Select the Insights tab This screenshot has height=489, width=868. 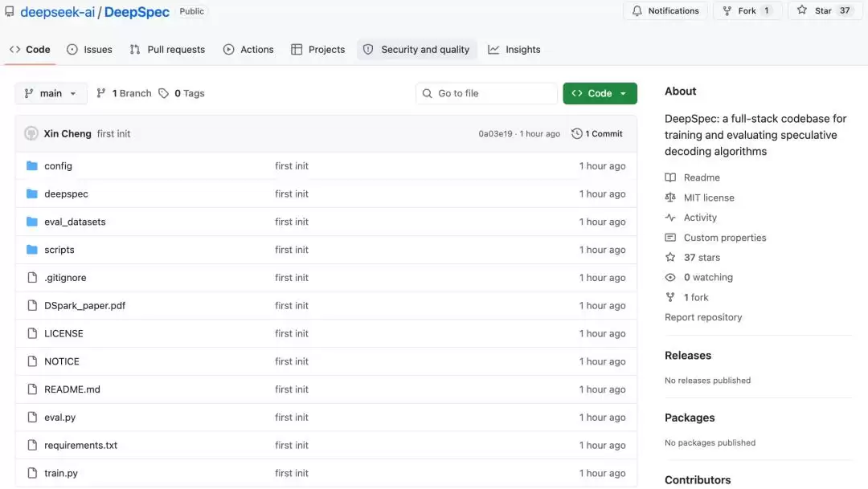coord(514,49)
